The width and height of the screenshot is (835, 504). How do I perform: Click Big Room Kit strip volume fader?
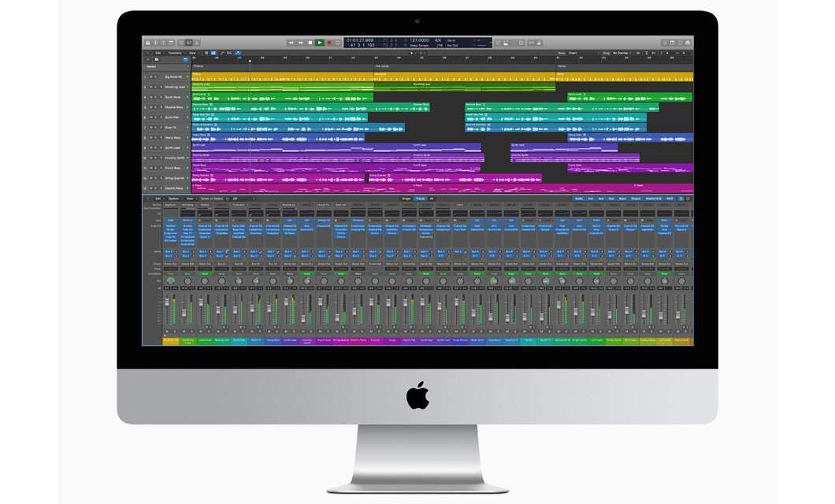[167, 302]
